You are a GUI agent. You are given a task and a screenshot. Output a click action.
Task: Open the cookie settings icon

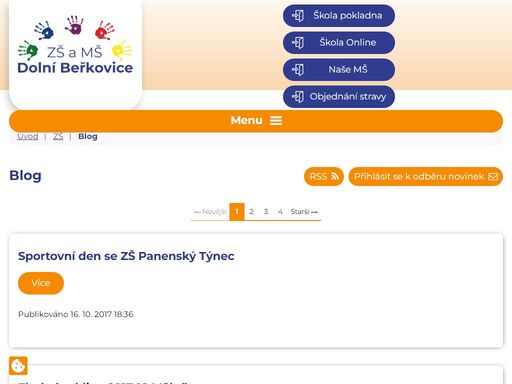click(x=18, y=366)
